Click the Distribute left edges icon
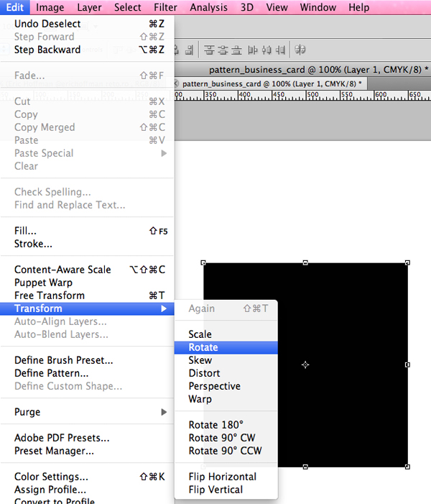The height and width of the screenshot is (504, 431). (253, 50)
